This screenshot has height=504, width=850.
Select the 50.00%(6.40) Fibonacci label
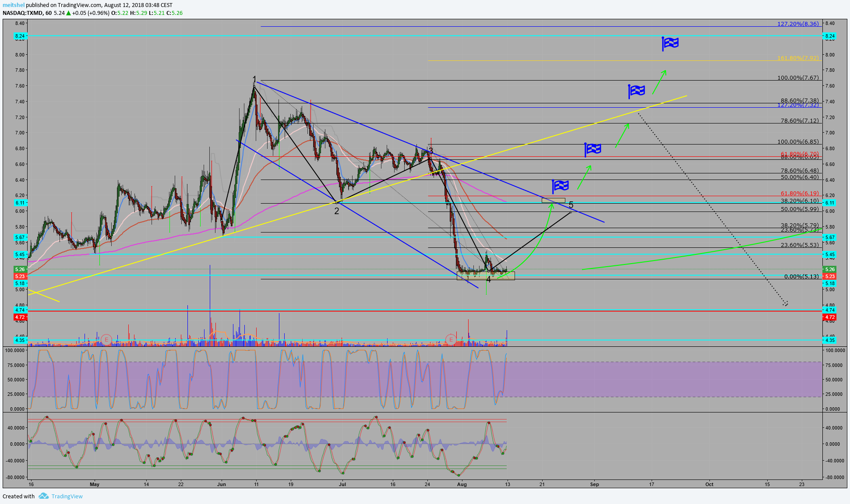(800, 177)
